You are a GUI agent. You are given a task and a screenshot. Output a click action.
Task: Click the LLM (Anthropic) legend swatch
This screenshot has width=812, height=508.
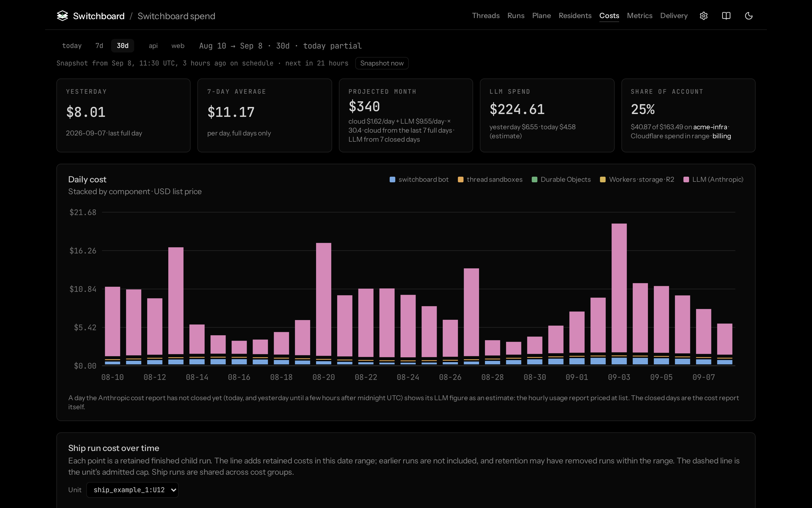pos(686,180)
